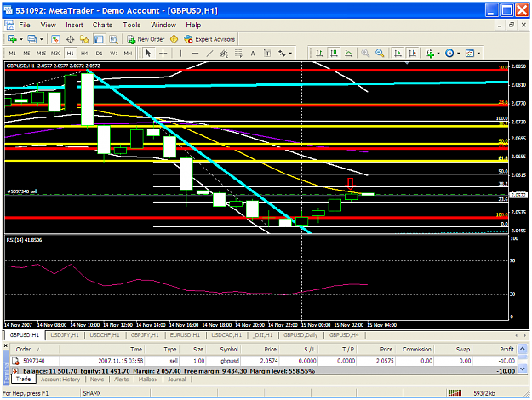Open the Tools menu
532x400 pixels.
click(x=132, y=25)
